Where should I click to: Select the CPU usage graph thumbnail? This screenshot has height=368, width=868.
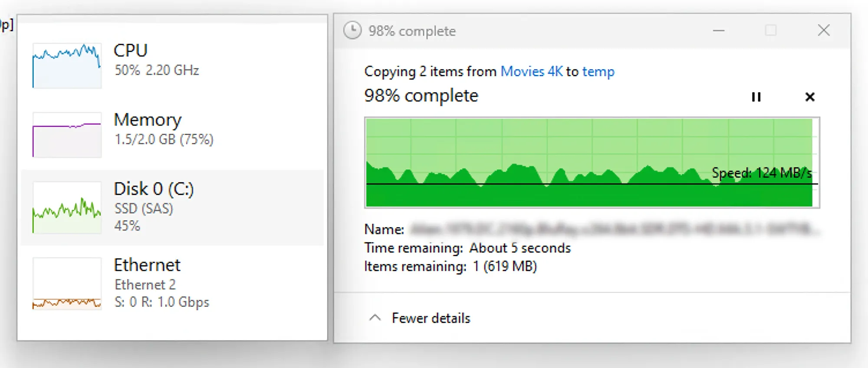click(x=67, y=65)
